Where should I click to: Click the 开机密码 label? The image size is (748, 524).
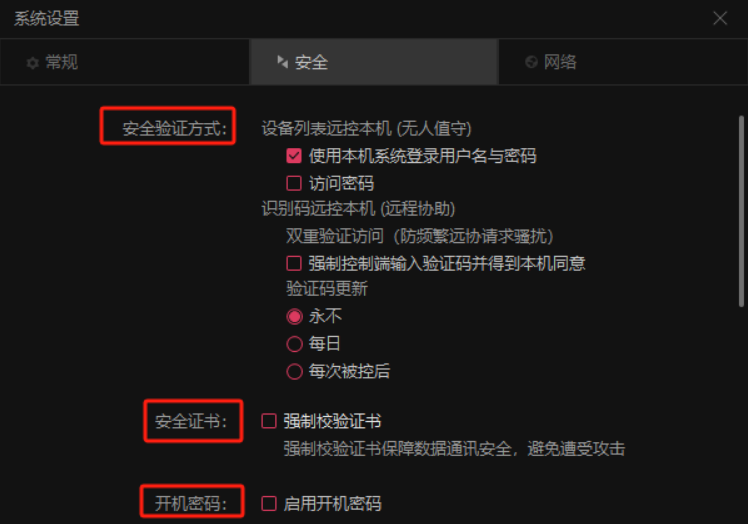click(191, 503)
